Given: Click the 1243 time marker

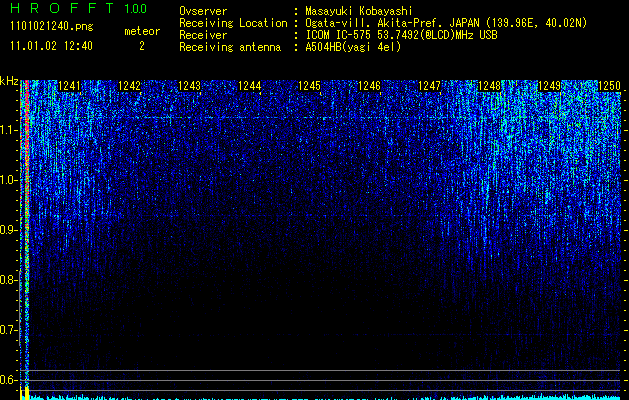Looking at the screenshot, I should click(189, 86).
